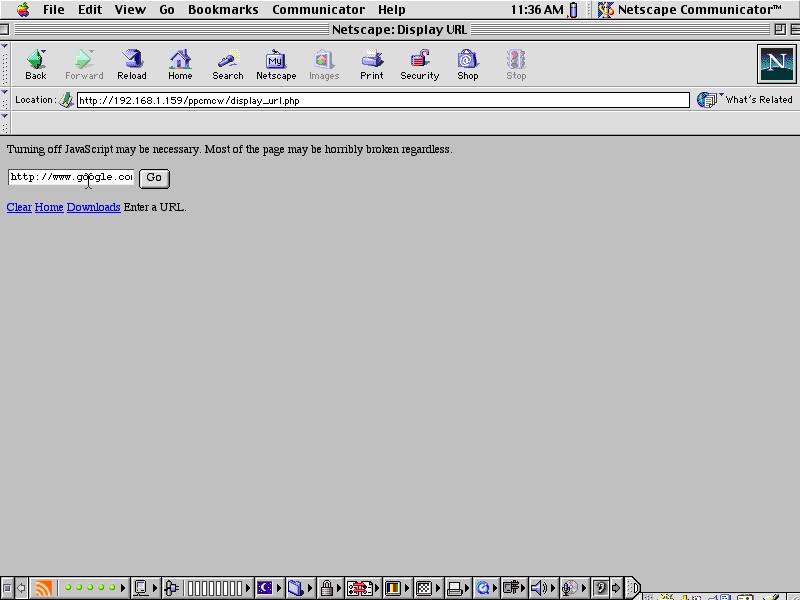This screenshot has height=600, width=800.
Task: Click the control strip close box
Action: (7, 588)
